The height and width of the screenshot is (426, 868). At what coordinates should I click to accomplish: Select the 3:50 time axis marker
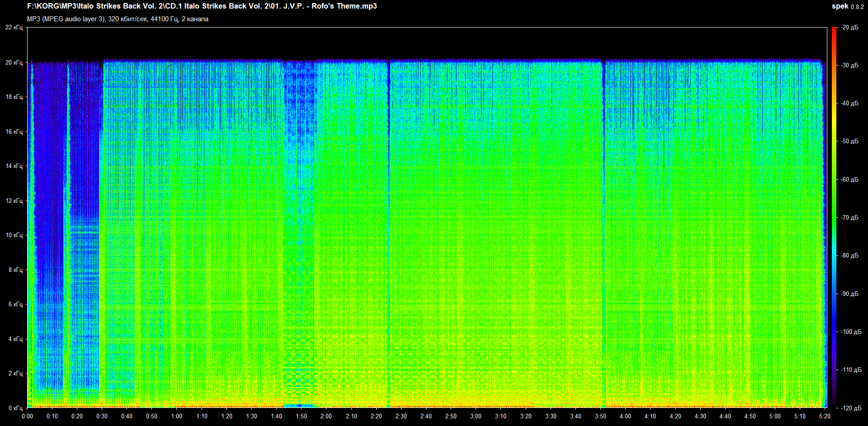[600, 416]
